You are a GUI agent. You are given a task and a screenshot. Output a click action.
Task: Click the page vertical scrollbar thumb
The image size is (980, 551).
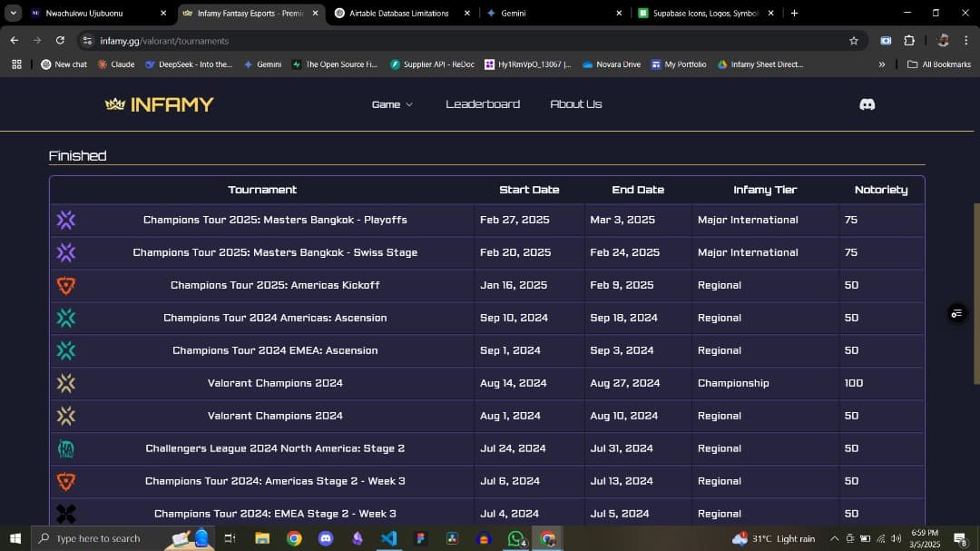click(x=976, y=293)
